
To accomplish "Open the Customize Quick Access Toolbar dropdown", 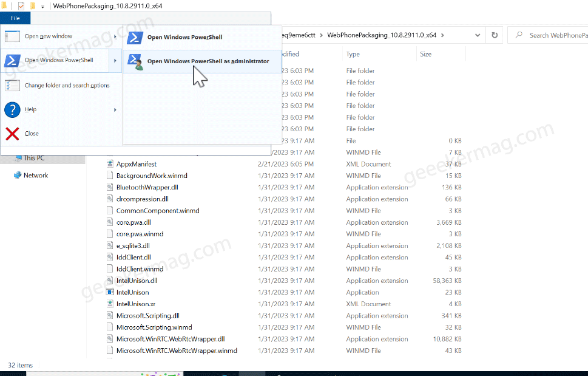I will 42,7.
